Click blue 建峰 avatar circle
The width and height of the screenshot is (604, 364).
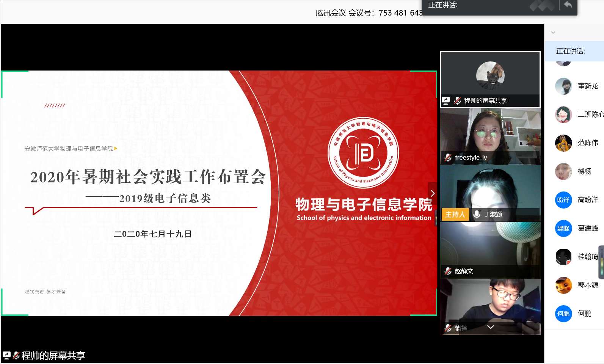pyautogui.click(x=563, y=228)
